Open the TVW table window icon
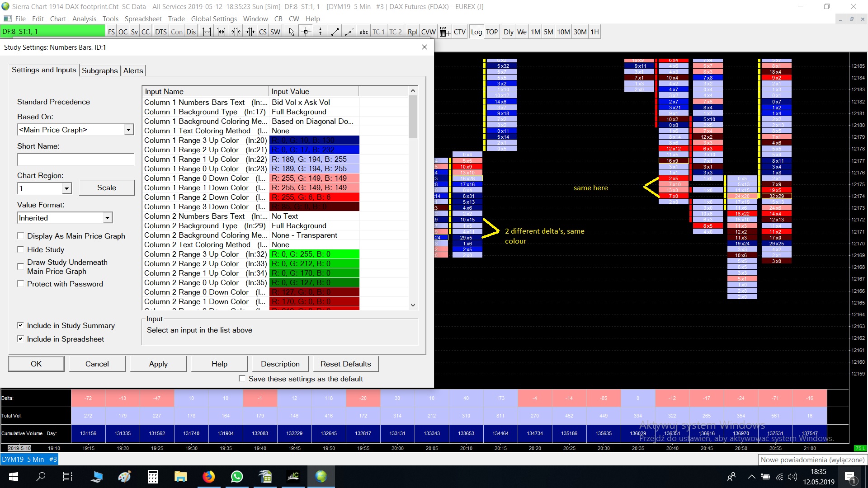This screenshot has width=868, height=488. pos(444,32)
